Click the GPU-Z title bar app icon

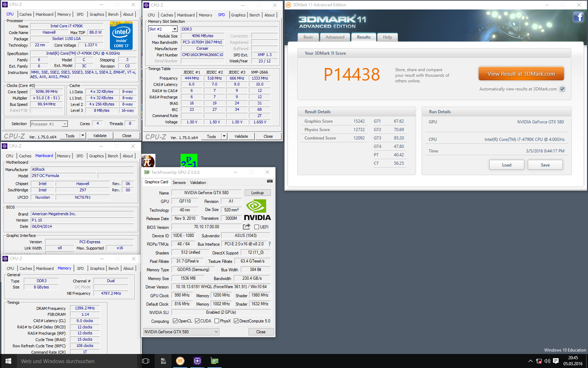(x=147, y=172)
